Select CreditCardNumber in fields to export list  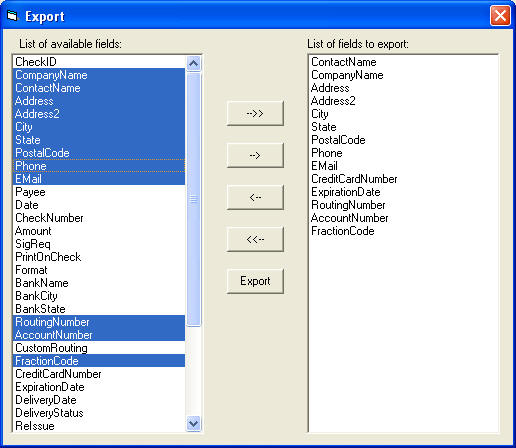pyautogui.click(x=354, y=179)
